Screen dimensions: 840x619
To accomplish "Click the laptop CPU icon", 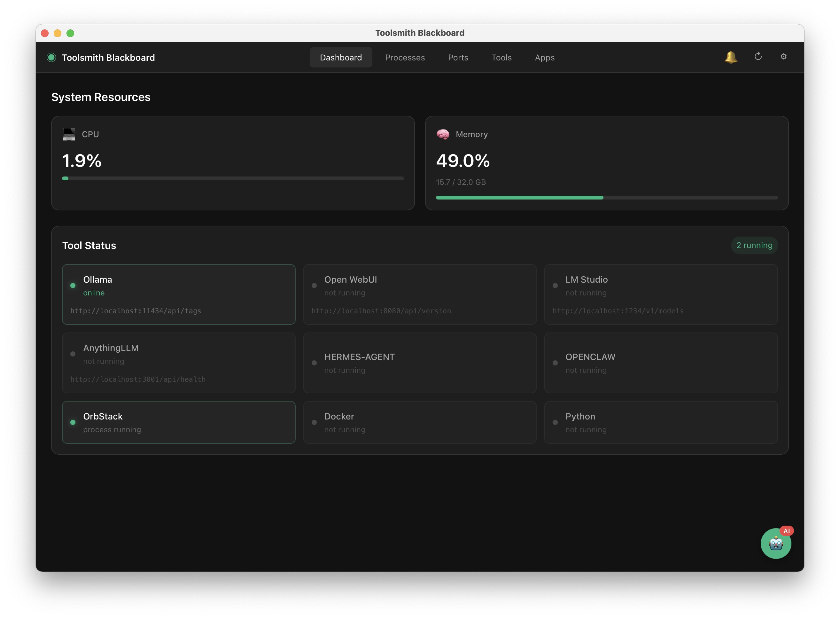I will pyautogui.click(x=69, y=134).
